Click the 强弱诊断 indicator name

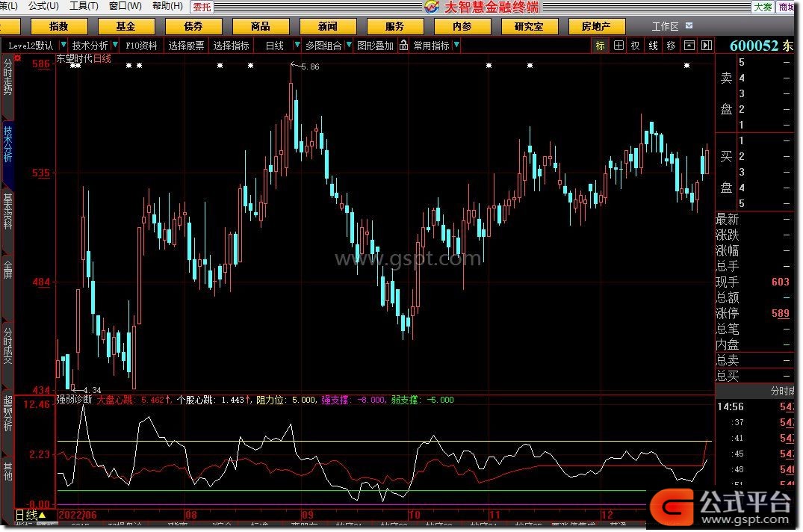74,400
